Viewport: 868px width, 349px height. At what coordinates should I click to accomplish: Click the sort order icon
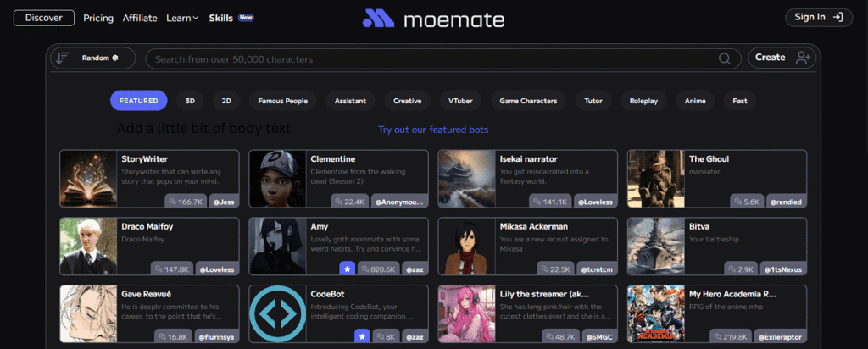[63, 58]
